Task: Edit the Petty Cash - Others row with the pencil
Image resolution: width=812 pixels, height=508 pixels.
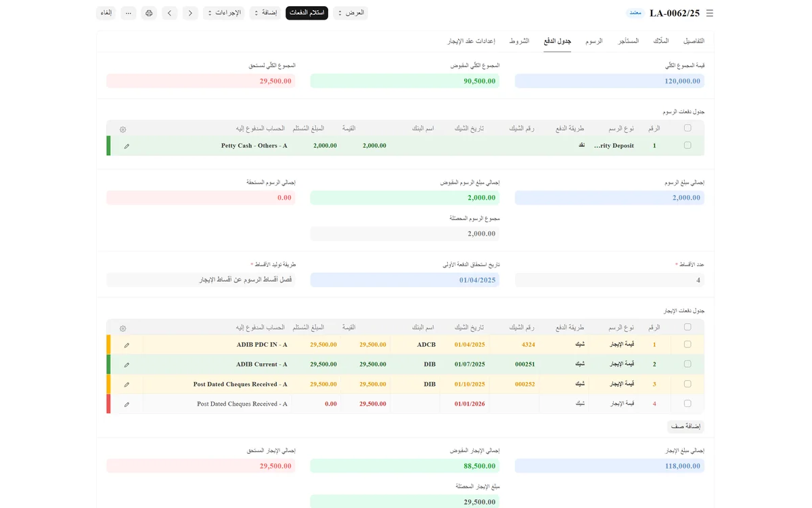Action: click(x=127, y=146)
